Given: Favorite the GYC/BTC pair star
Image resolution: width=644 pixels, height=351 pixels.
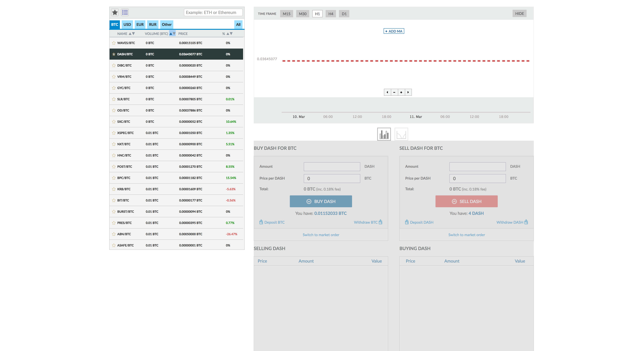Looking at the screenshot, I should (114, 88).
